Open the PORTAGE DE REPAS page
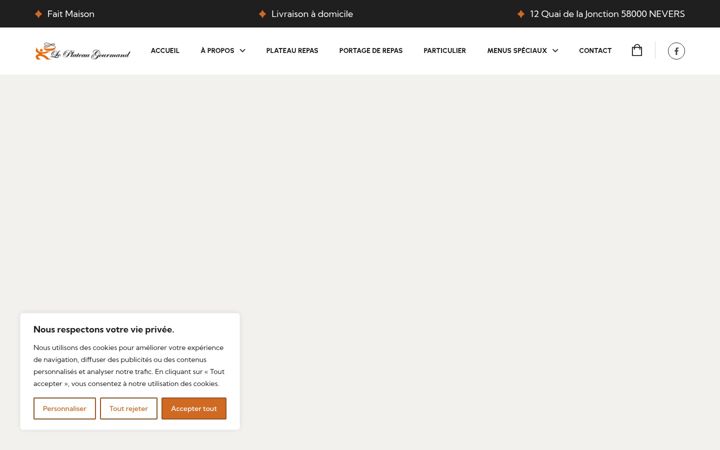720x450 pixels. coord(371,51)
